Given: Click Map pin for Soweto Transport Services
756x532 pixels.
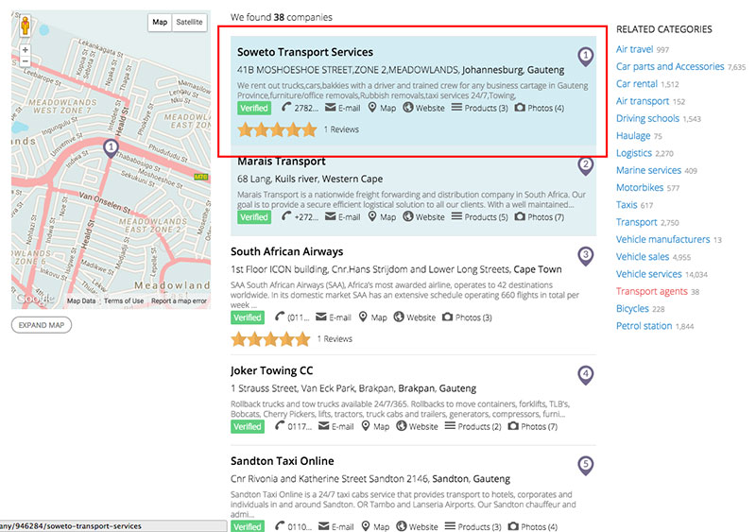Looking at the screenshot, I should [x=372, y=107].
